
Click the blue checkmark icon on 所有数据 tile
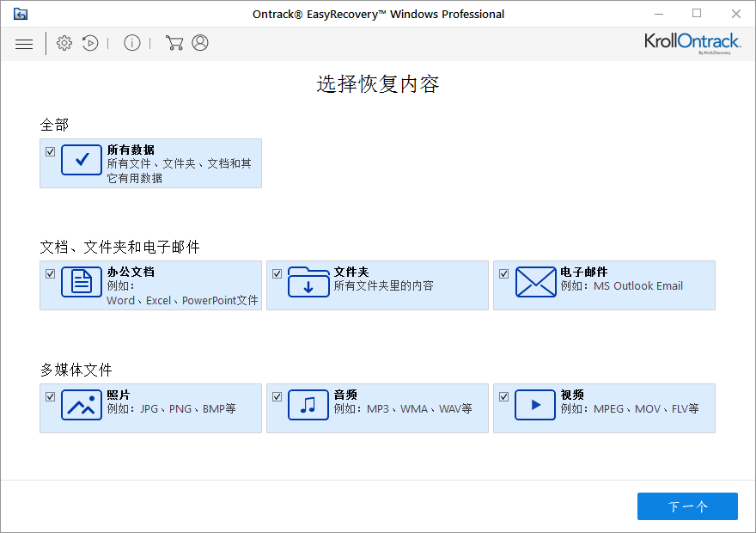[x=82, y=160]
